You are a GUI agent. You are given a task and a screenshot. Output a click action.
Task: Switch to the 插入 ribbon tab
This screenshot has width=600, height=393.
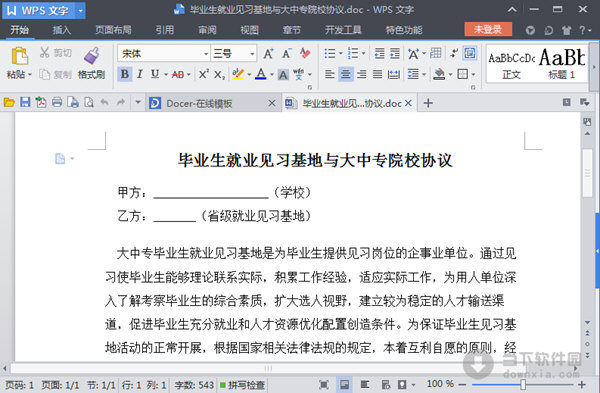coord(61,30)
